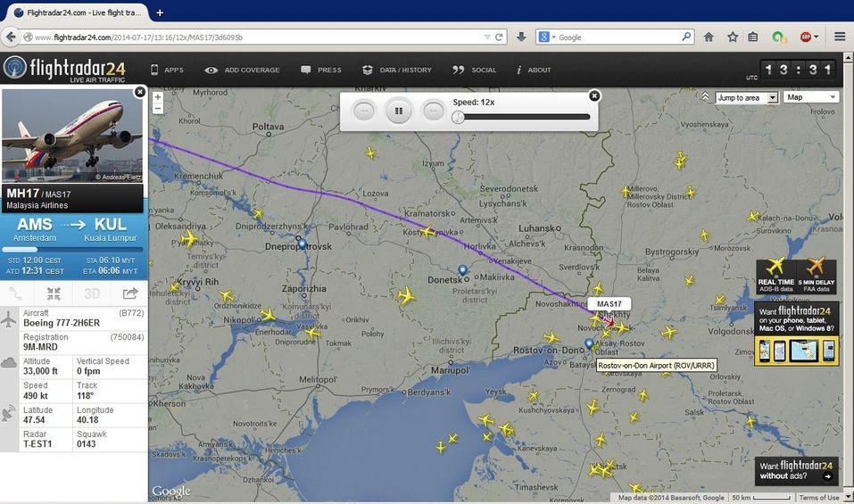The width and height of the screenshot is (854, 504).
Task: Click the fast-forward playback button
Action: pos(434,111)
